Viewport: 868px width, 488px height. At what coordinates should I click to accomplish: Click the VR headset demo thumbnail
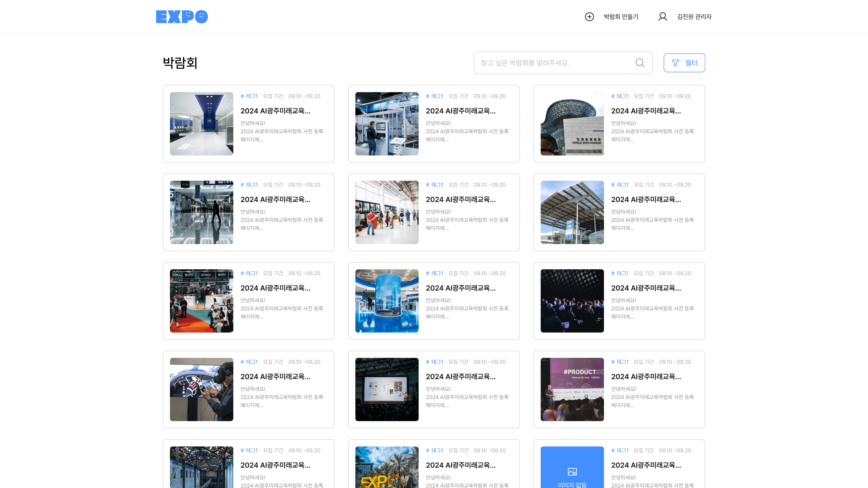tap(202, 389)
